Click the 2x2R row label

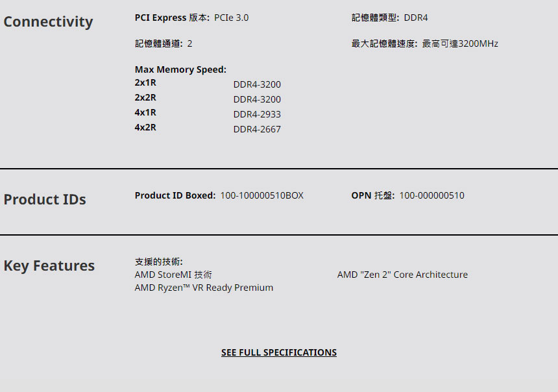(145, 97)
